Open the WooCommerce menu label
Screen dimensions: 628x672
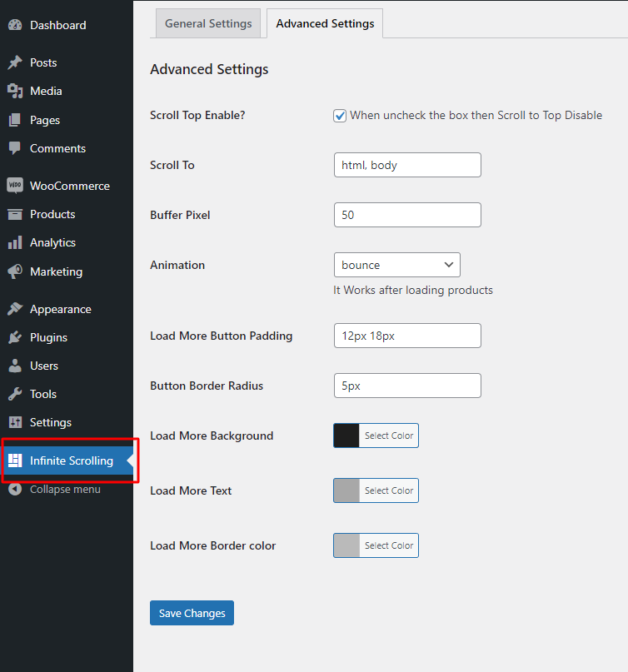pos(70,186)
